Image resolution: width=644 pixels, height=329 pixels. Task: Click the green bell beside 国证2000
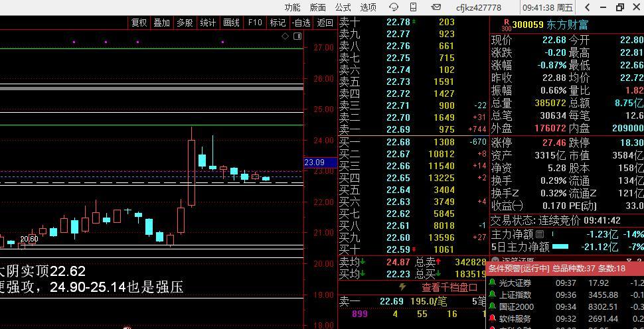pos(491,306)
